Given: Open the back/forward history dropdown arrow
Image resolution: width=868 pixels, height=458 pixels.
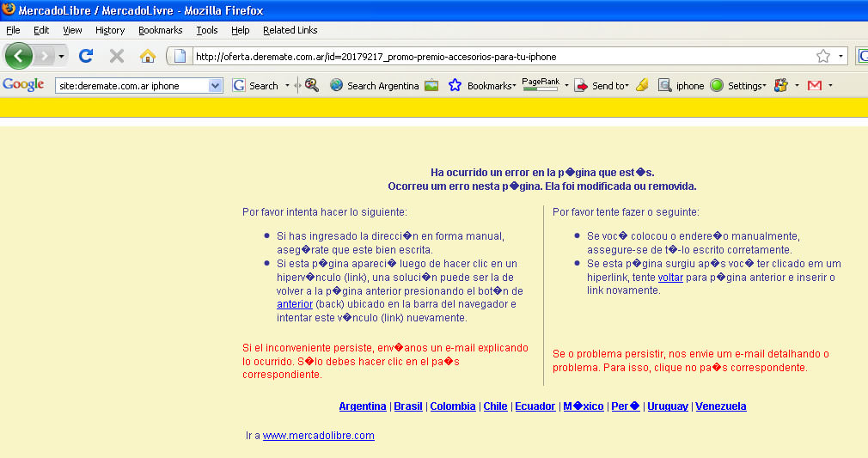Looking at the screenshot, I should click(x=61, y=56).
